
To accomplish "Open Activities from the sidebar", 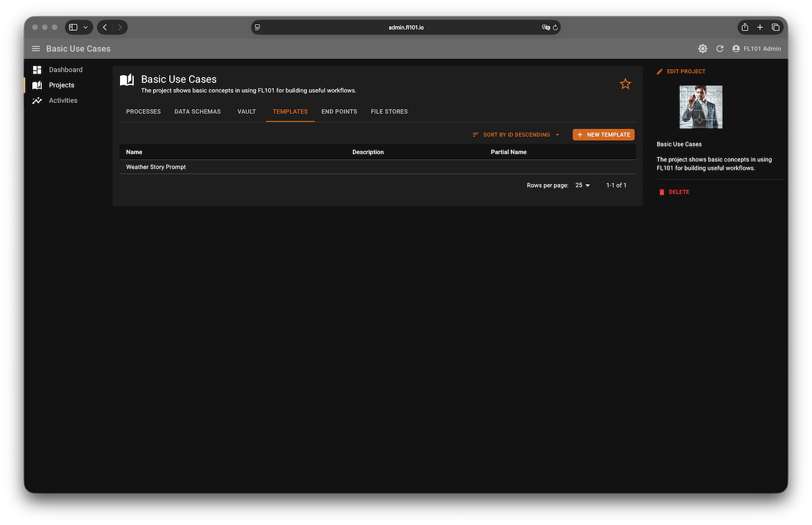I will click(x=63, y=100).
